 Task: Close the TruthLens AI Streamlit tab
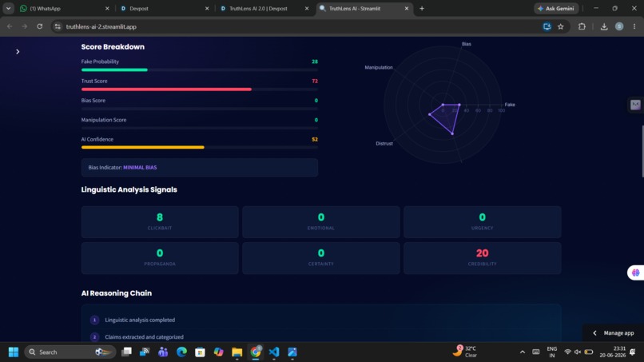click(x=407, y=8)
